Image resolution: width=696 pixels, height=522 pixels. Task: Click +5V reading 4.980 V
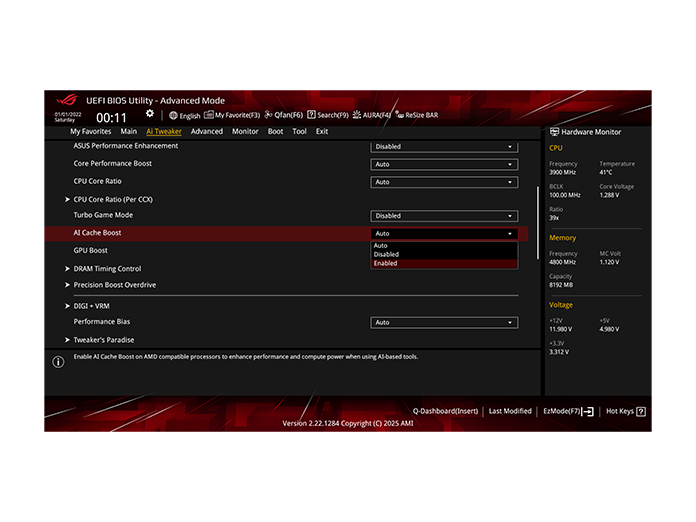609,329
